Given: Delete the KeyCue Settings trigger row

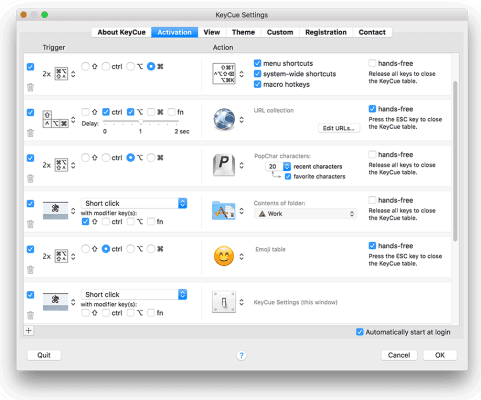Looking at the screenshot, I should 30,315.
